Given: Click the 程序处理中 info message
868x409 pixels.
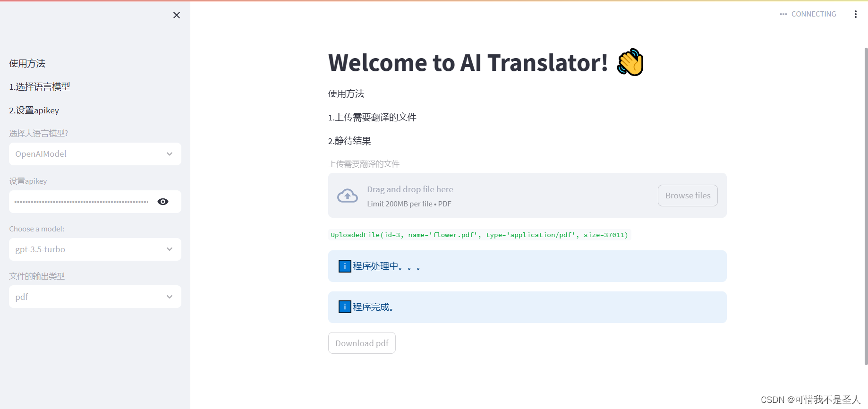Looking at the screenshot, I should (x=527, y=266).
